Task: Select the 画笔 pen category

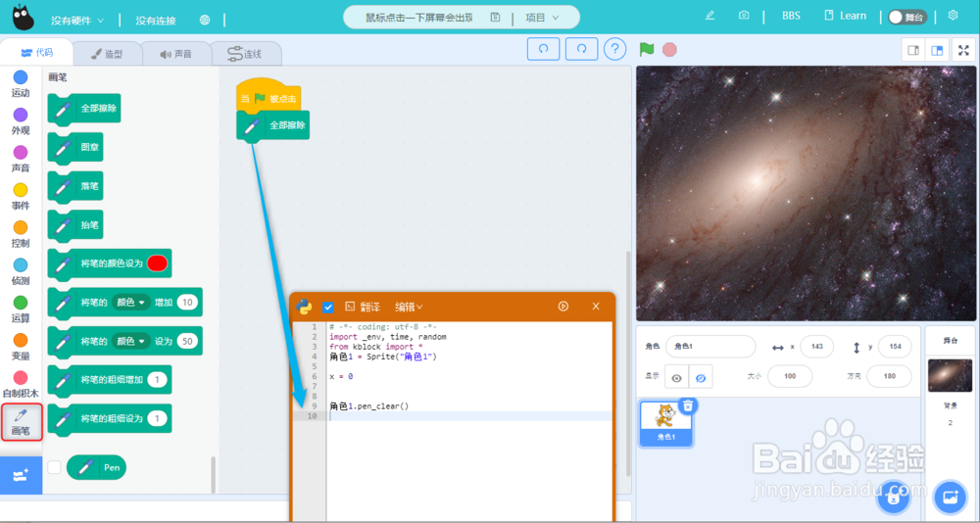Action: click(x=21, y=422)
